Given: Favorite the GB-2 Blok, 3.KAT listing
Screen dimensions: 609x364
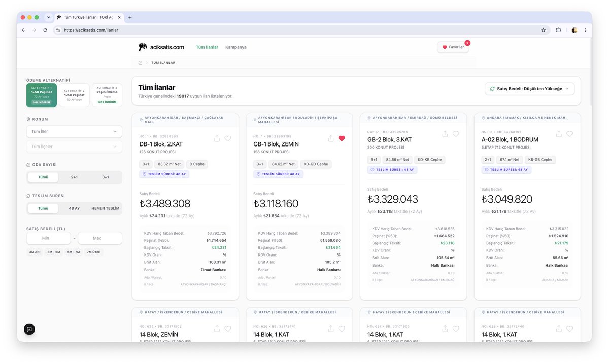Looking at the screenshot, I should [456, 134].
